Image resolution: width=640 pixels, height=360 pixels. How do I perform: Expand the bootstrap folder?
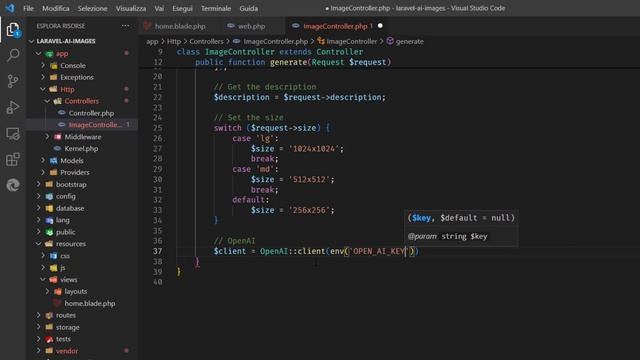point(38,184)
